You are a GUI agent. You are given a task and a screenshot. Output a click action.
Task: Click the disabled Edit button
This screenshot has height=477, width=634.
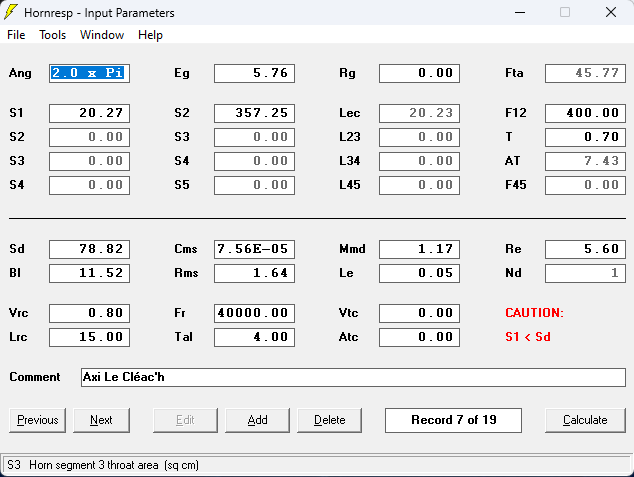[185, 420]
